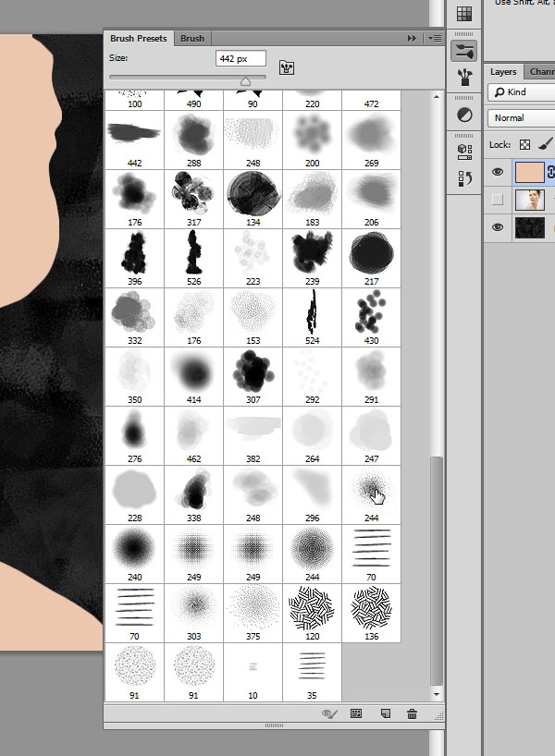Image resolution: width=555 pixels, height=756 pixels.
Task: Select the 526 brush preset thumbnail
Action: pyautogui.click(x=191, y=253)
